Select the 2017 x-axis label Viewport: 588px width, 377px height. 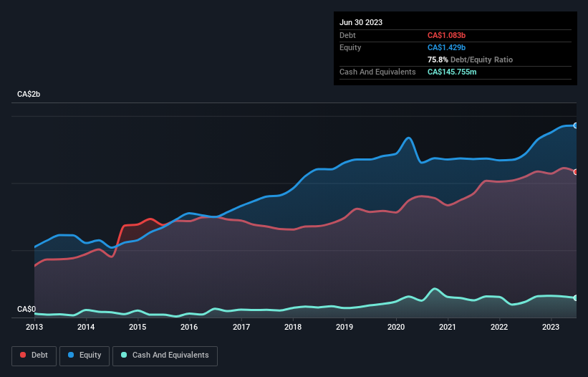point(241,327)
